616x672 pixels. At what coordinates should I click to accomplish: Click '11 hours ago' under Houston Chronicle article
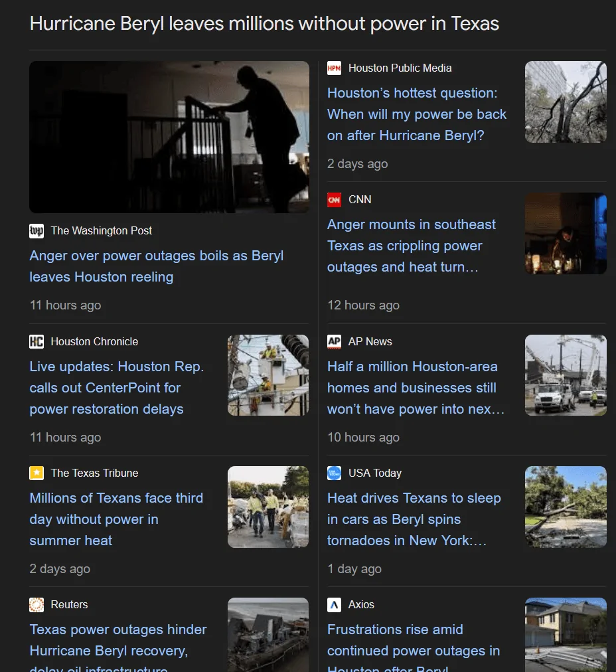click(65, 437)
